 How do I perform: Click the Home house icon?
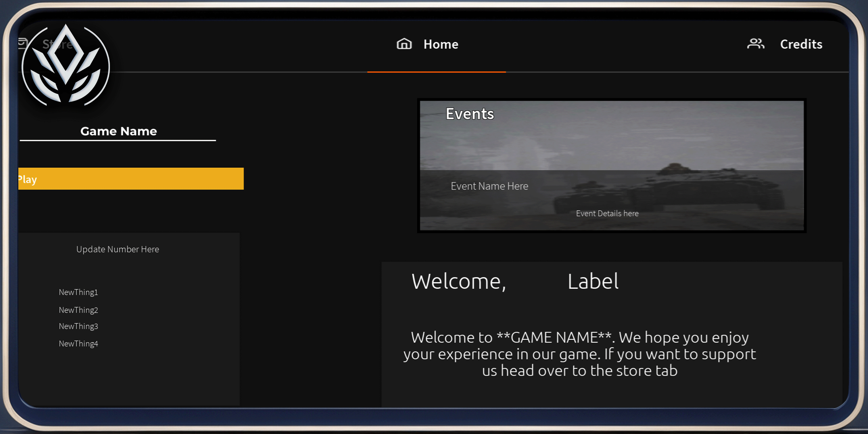(404, 44)
